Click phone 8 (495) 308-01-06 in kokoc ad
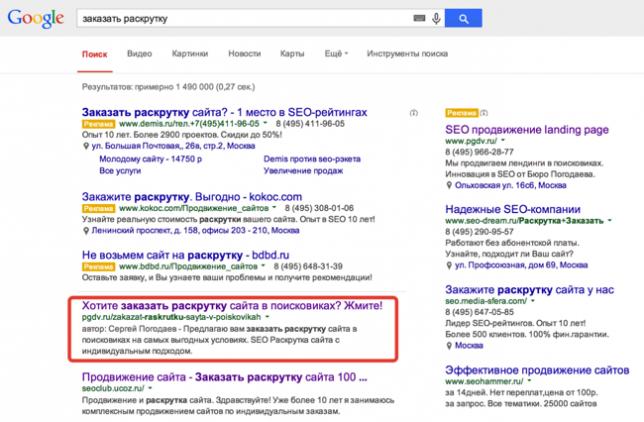The height and width of the screenshot is (422, 644). pyautogui.click(x=319, y=208)
